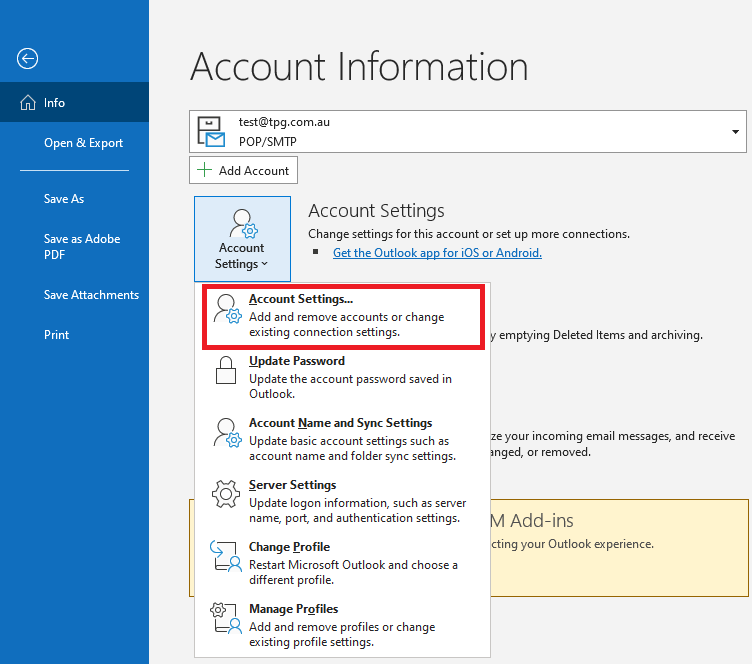752x664 pixels.
Task: Open the account selector dropdown arrow
Action: 735,132
